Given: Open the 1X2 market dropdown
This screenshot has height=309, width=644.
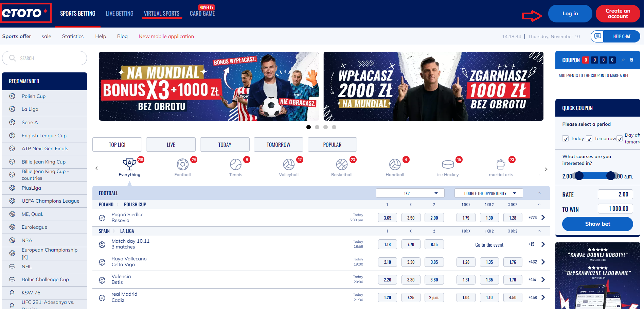Looking at the screenshot, I should pos(410,193).
